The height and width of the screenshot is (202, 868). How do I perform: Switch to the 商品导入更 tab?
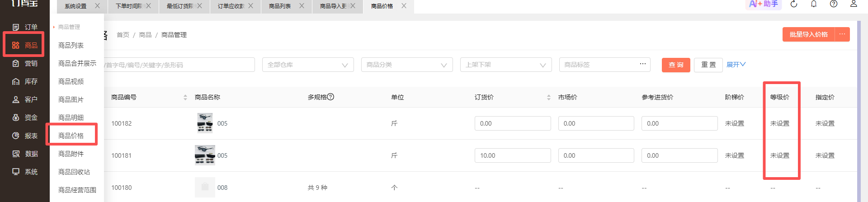coord(333,6)
